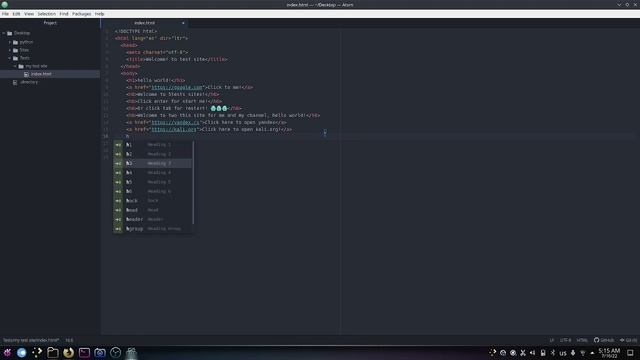
Task: Choose header suggestion in autocomplete
Action: (153, 219)
